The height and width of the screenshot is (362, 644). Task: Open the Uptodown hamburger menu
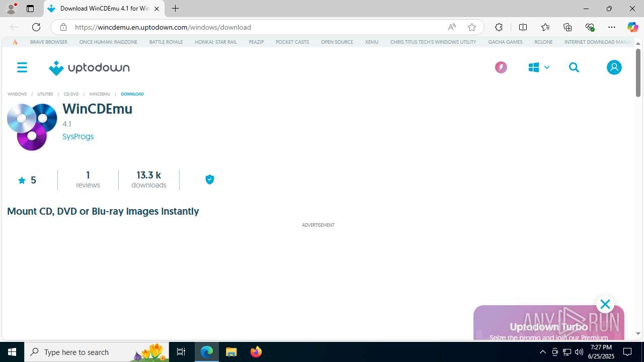click(22, 67)
